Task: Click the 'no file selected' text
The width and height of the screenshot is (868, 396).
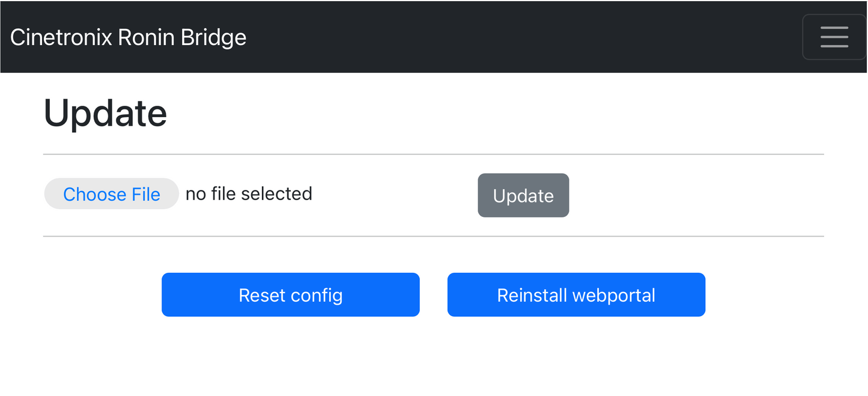Action: coord(249,193)
